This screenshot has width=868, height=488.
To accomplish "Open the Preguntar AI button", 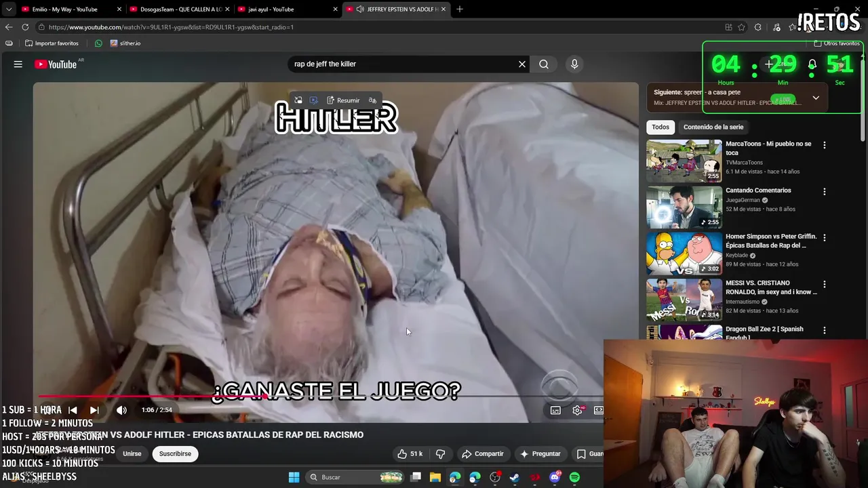I will (540, 453).
